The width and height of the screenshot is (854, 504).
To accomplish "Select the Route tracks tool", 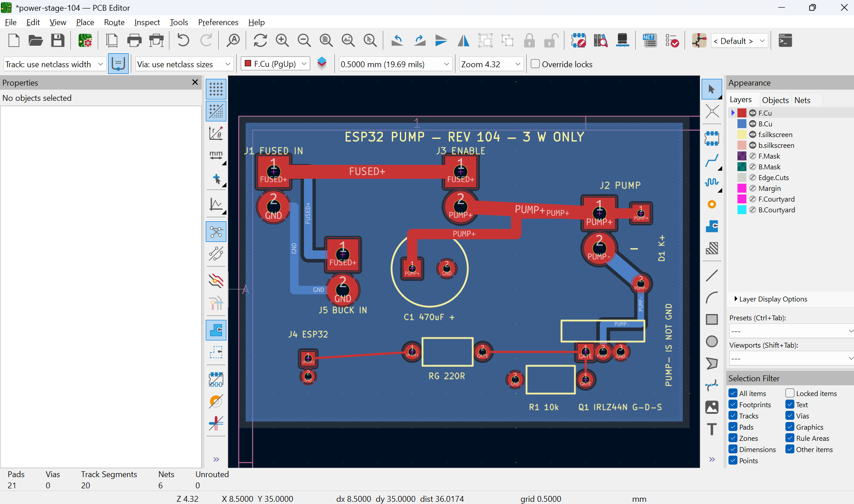I will [712, 160].
